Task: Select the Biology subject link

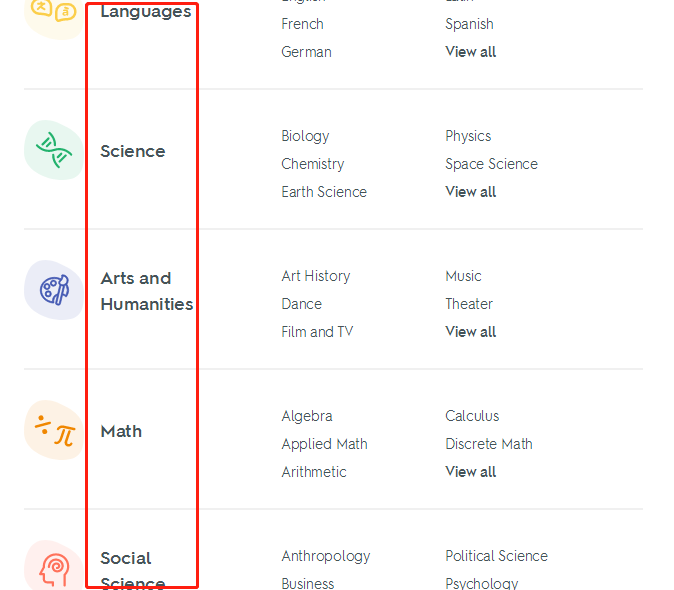Action: [x=305, y=136]
